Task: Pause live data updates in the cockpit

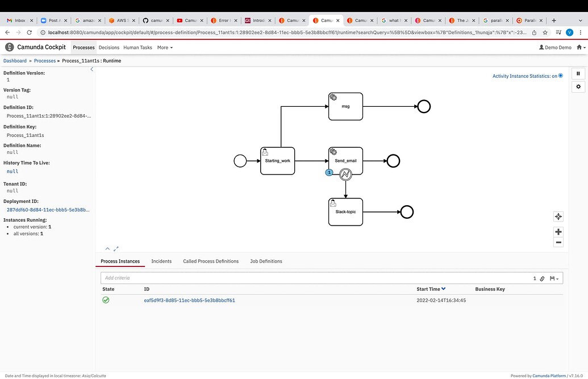Action: pos(578,73)
